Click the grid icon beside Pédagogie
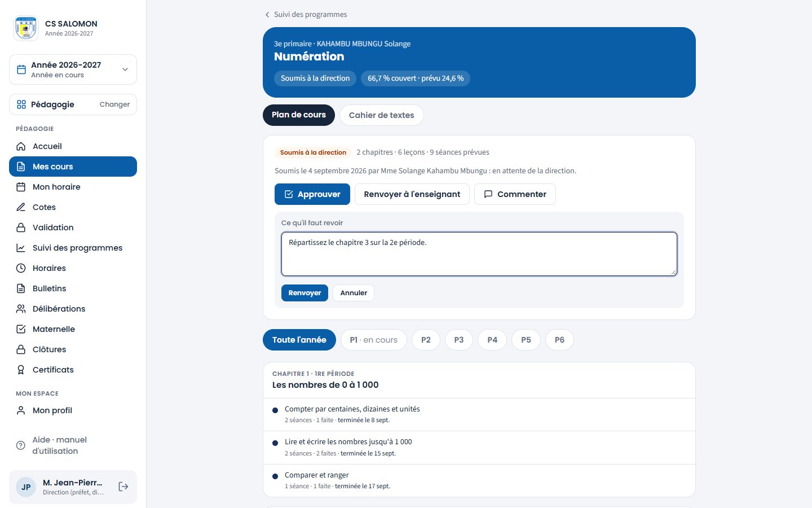The height and width of the screenshot is (508, 812). tap(21, 104)
